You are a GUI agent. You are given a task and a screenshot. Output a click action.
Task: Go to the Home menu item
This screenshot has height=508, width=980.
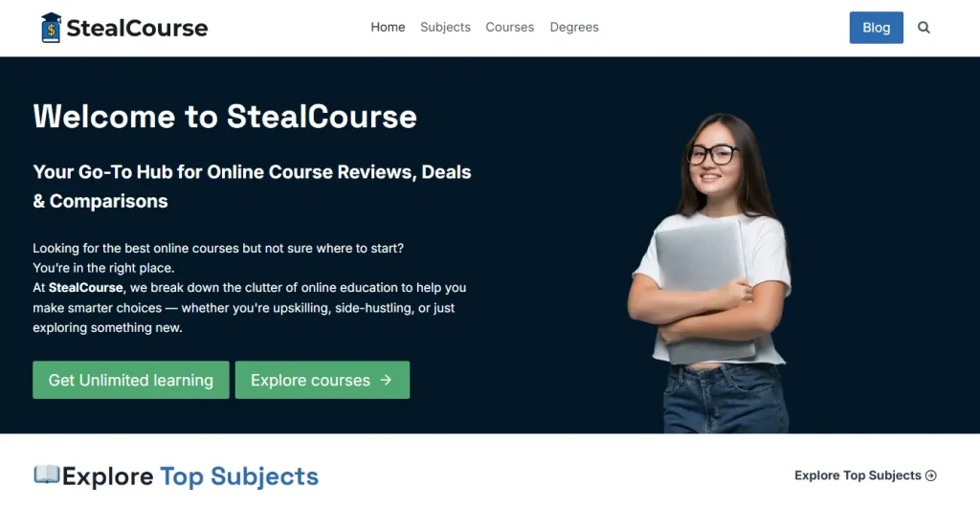[x=388, y=27]
